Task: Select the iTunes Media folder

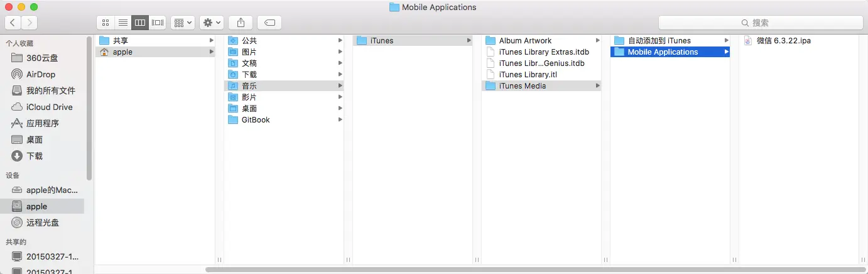Action: (x=541, y=85)
